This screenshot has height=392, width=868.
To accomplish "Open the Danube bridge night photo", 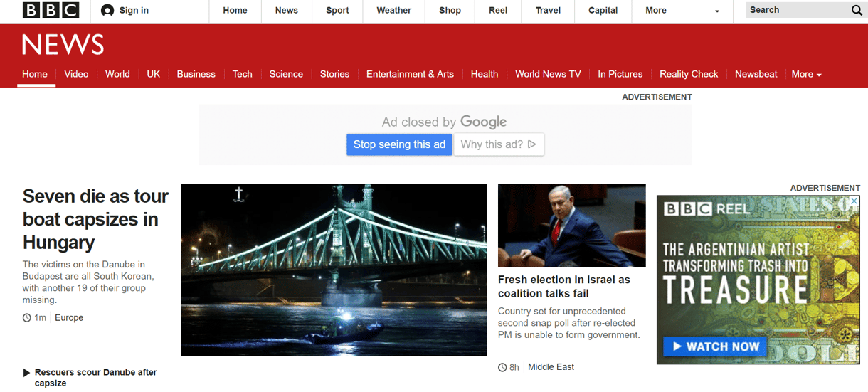I will click(x=334, y=270).
